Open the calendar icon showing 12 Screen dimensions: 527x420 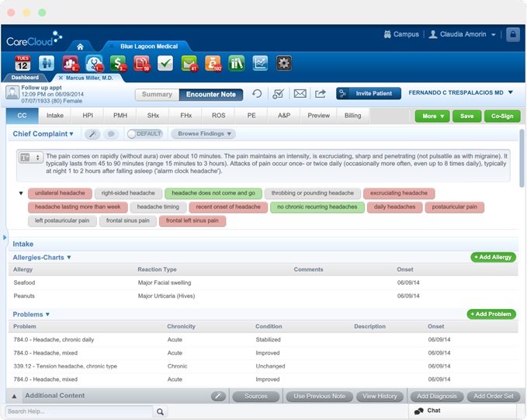(23, 64)
